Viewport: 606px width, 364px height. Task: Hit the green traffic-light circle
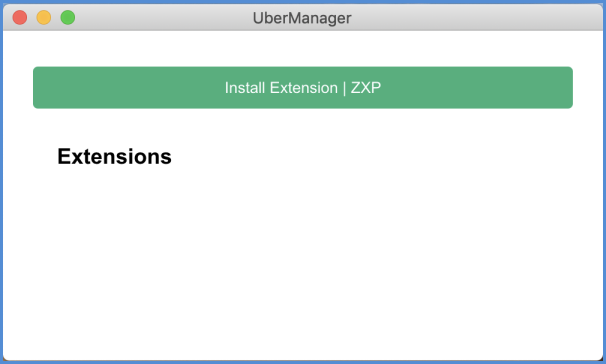point(68,18)
